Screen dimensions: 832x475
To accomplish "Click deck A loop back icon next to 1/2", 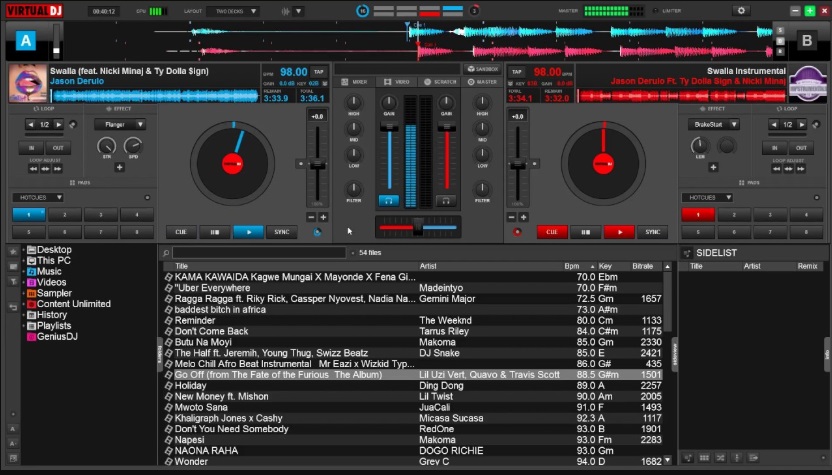I will tap(73, 125).
